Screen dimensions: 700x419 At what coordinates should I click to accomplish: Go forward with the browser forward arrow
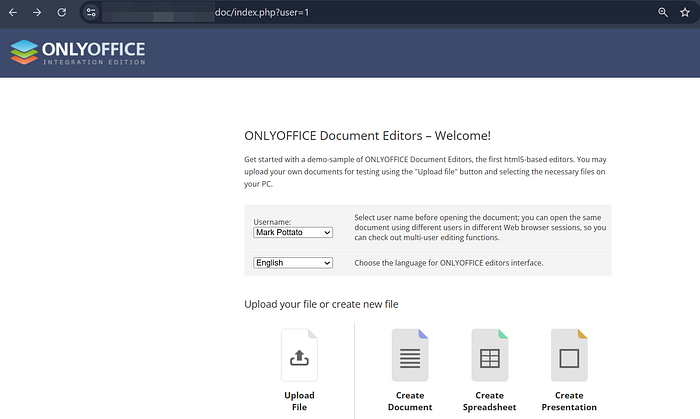coord(37,12)
